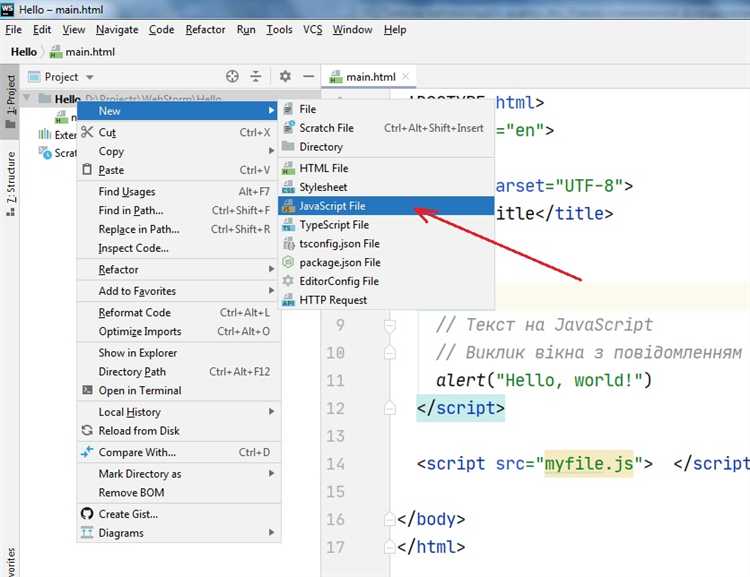This screenshot has height=577, width=750.
Task: Click the Reload from Disk icon
Action: click(x=87, y=430)
